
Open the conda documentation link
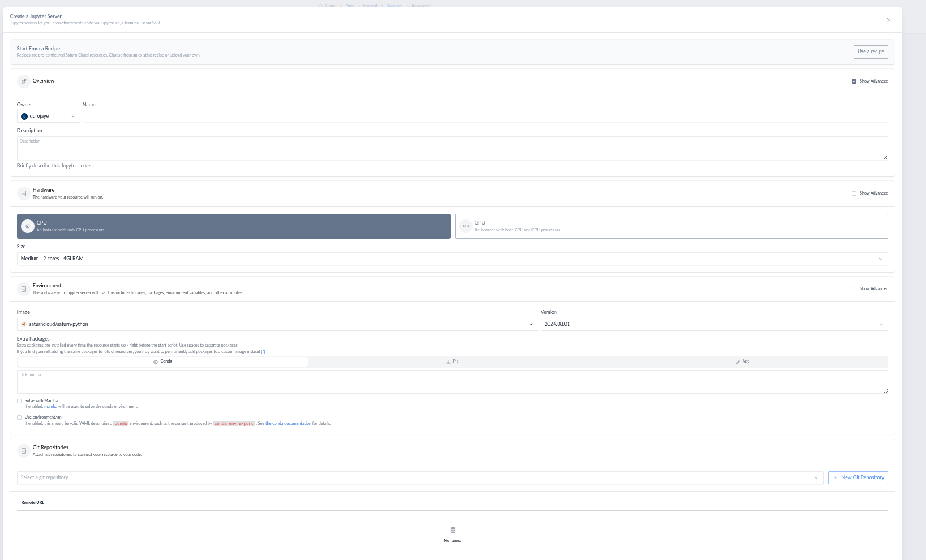(288, 423)
